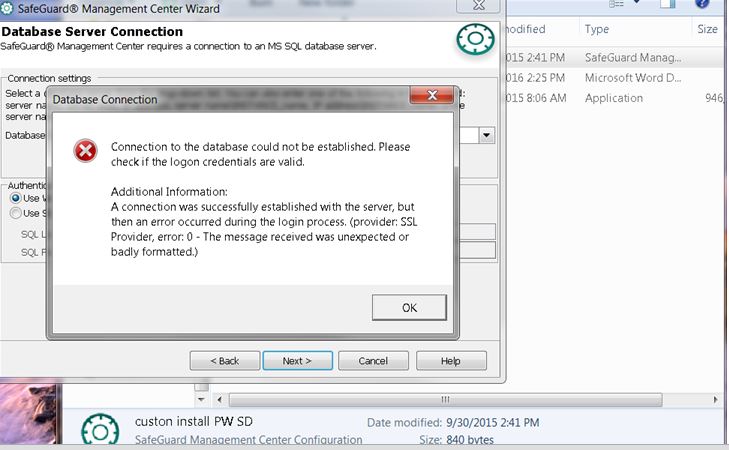Select the second Use authentication radio button
729x450 pixels.
(x=15, y=213)
